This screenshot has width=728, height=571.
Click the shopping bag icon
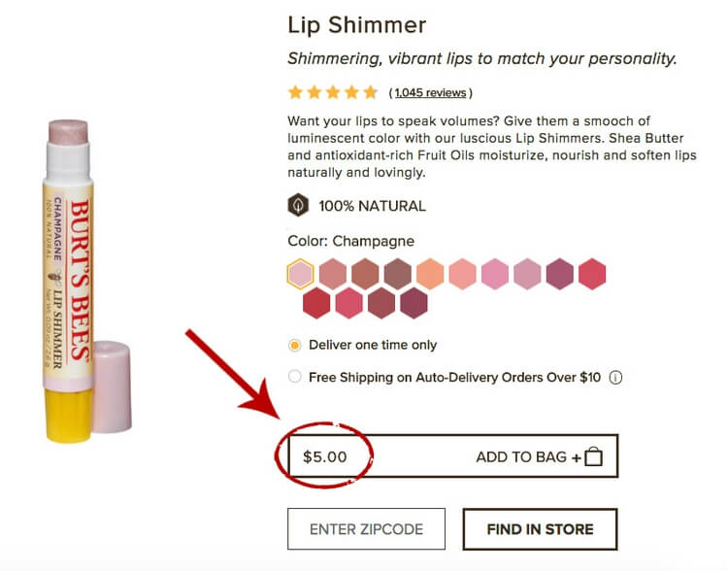click(x=593, y=456)
